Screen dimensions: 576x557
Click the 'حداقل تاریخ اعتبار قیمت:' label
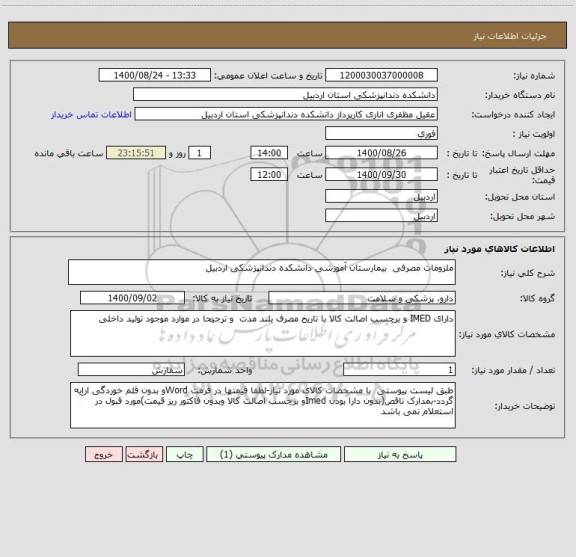(x=522, y=175)
